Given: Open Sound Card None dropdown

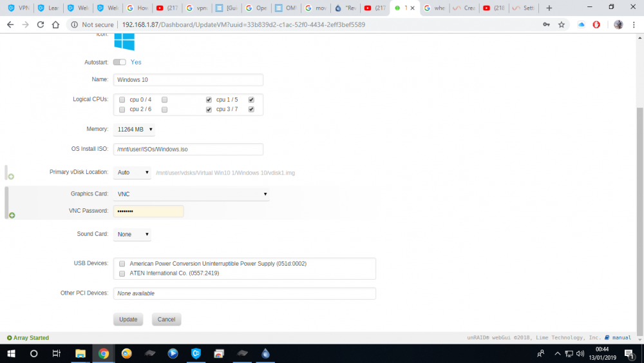Looking at the screenshot, I should [132, 234].
